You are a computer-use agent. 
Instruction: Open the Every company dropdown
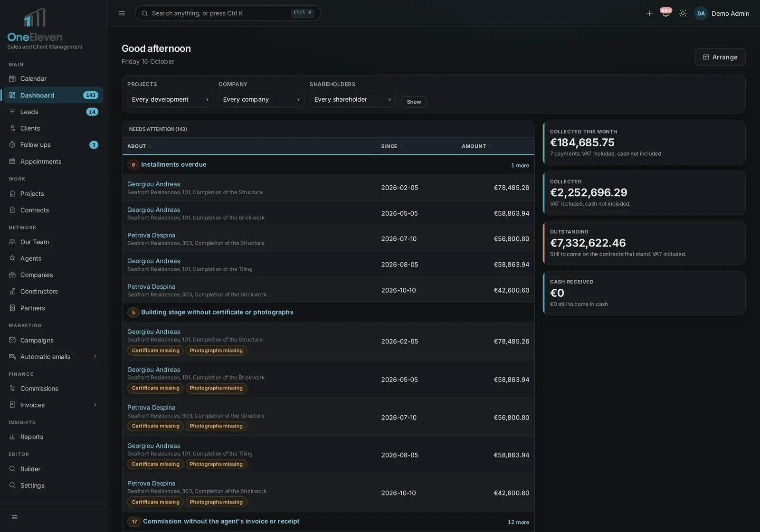(x=261, y=99)
